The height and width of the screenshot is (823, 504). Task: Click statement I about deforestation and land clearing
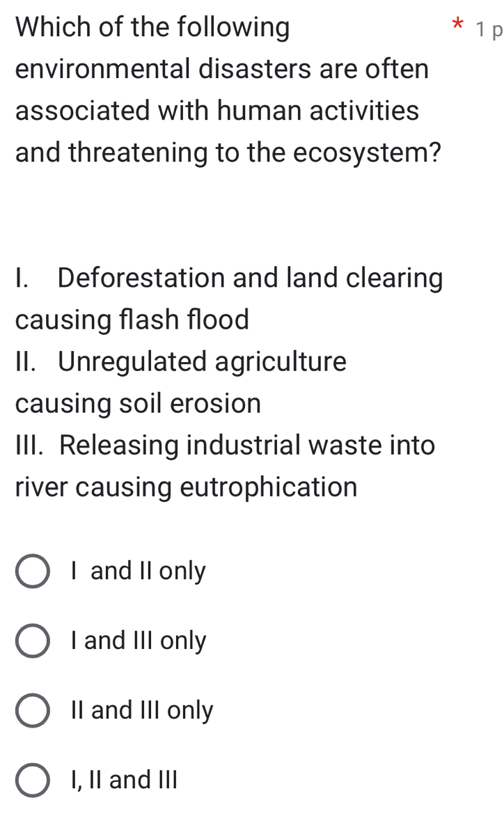[x=228, y=279]
